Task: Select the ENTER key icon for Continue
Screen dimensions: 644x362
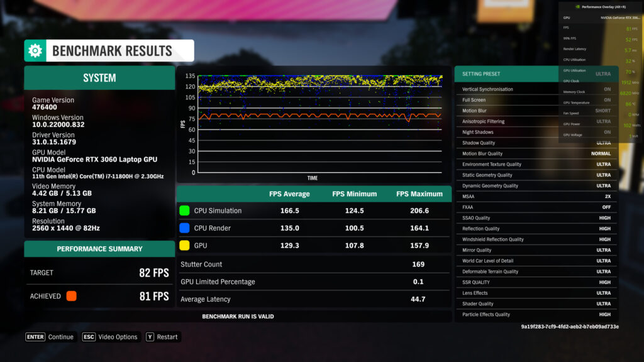Action: coord(35,337)
